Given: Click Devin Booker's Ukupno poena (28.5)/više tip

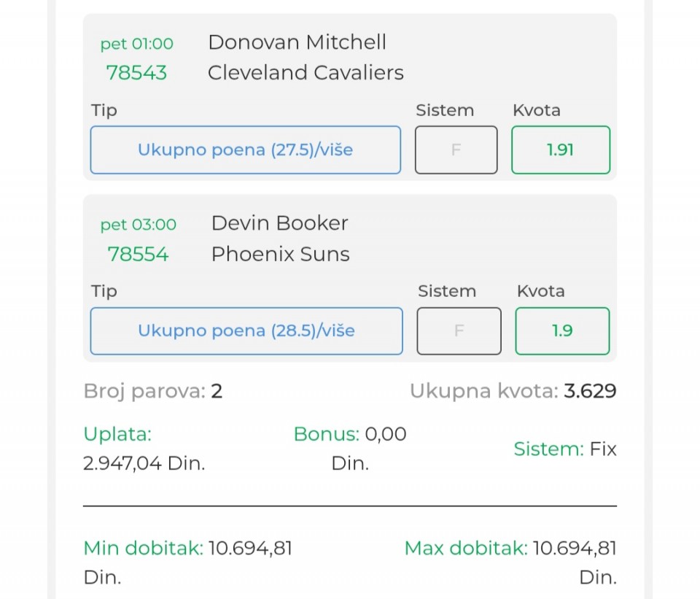Looking at the screenshot, I should [246, 331].
